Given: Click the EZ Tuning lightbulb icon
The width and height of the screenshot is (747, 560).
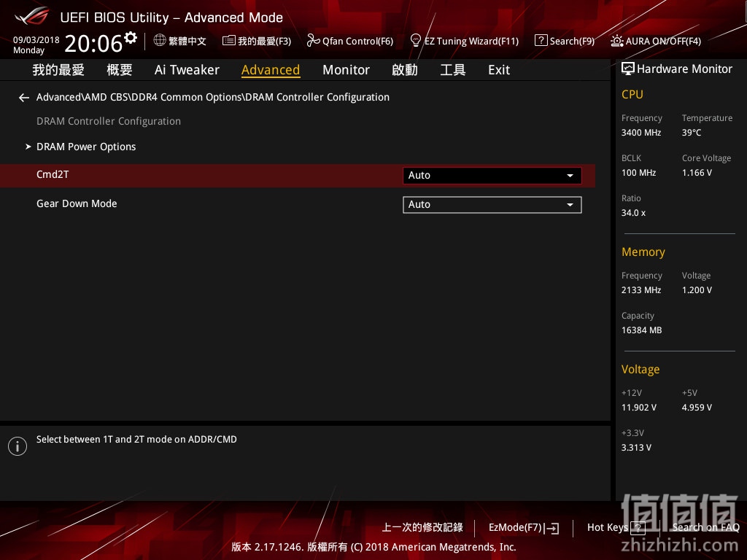Looking at the screenshot, I should (415, 41).
